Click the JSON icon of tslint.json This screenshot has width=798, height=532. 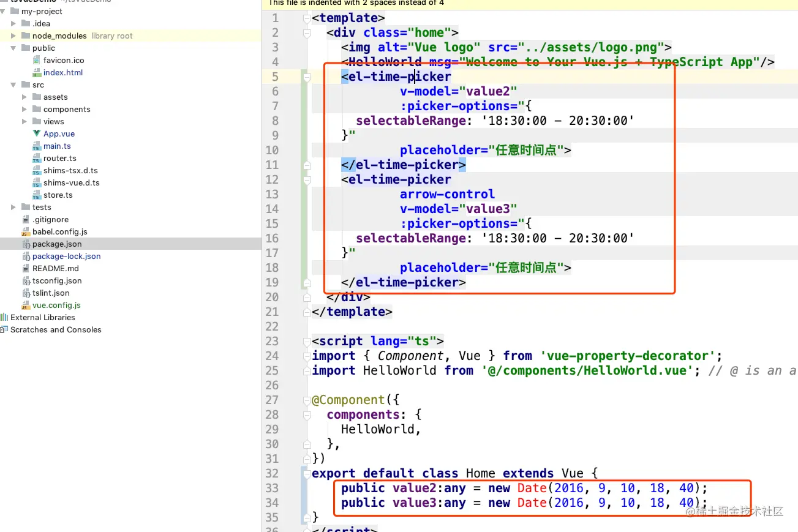click(26, 293)
